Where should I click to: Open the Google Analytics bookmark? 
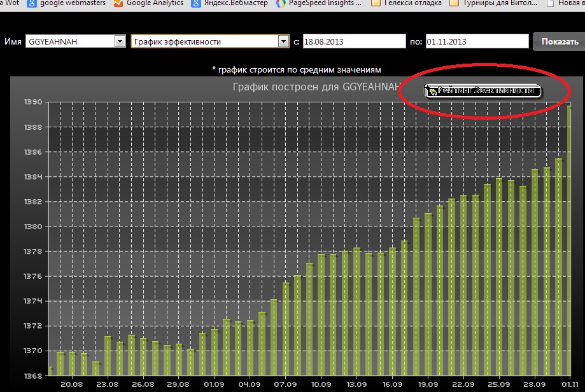(x=149, y=3)
